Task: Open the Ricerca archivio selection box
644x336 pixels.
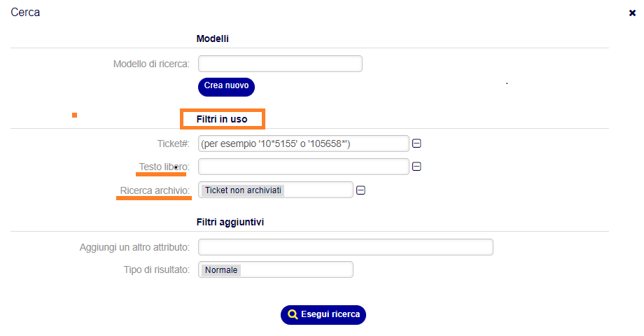Action: (x=276, y=190)
